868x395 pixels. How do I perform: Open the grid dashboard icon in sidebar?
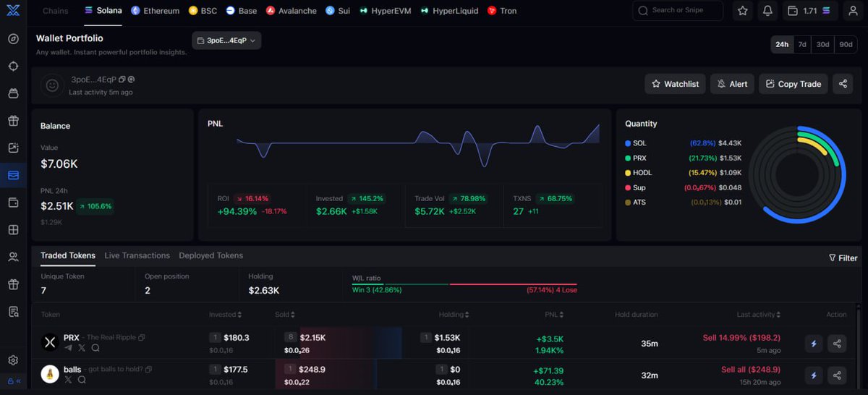point(13,230)
